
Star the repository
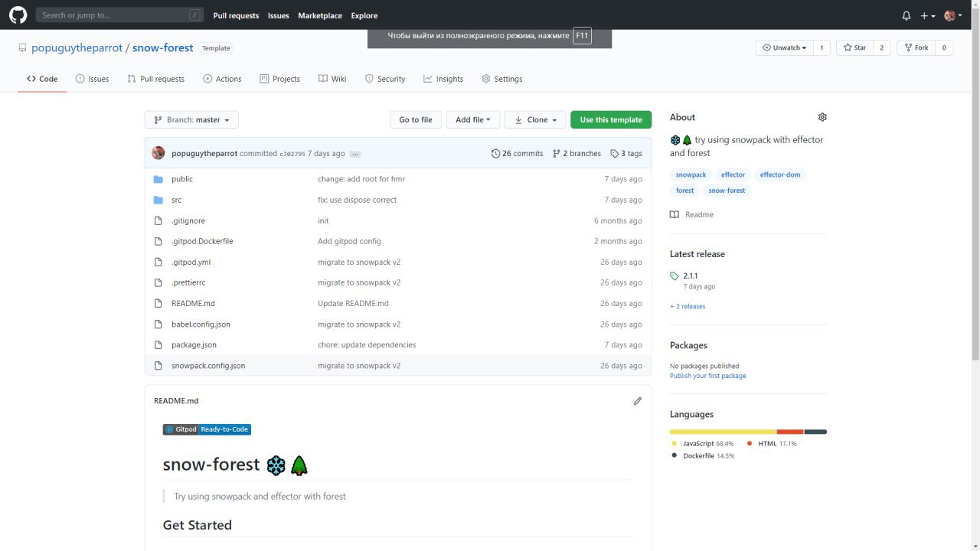(x=854, y=47)
